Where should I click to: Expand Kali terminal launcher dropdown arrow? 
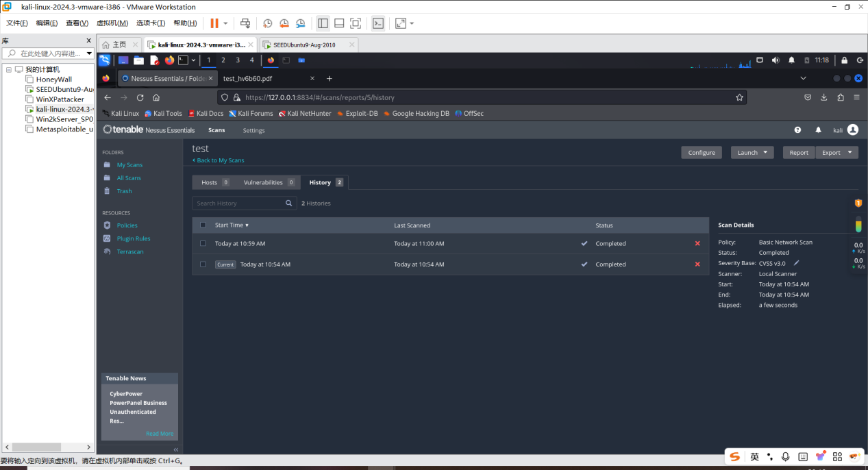pyautogui.click(x=193, y=60)
